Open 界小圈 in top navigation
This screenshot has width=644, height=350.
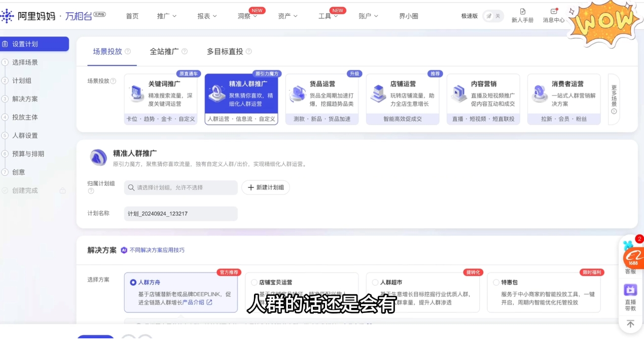(x=409, y=16)
